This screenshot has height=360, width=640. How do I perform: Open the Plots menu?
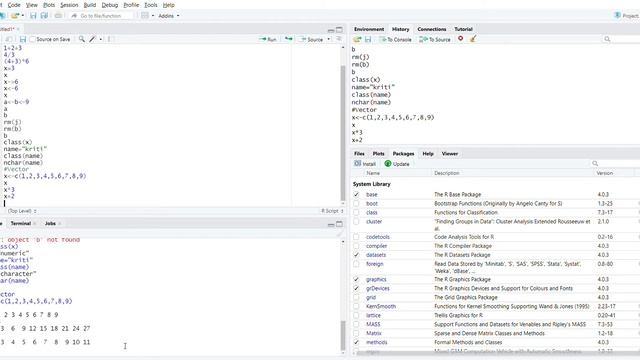[x=49, y=5]
